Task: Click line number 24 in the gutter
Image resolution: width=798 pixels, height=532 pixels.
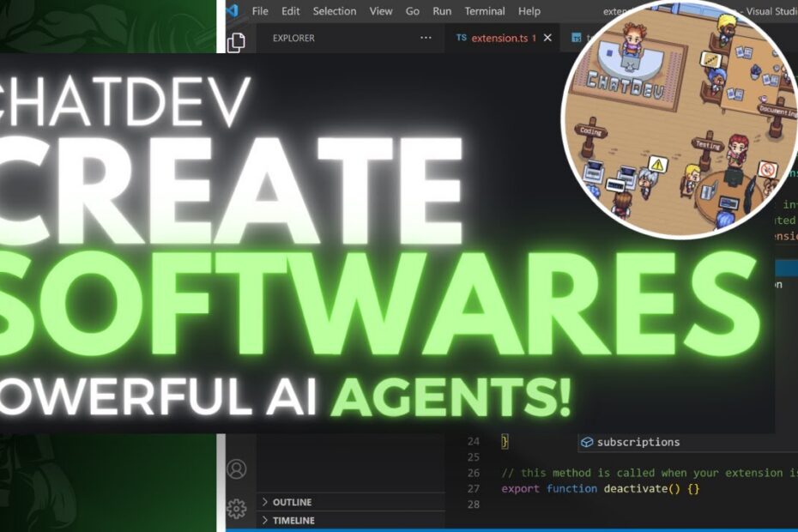Action: click(x=474, y=441)
